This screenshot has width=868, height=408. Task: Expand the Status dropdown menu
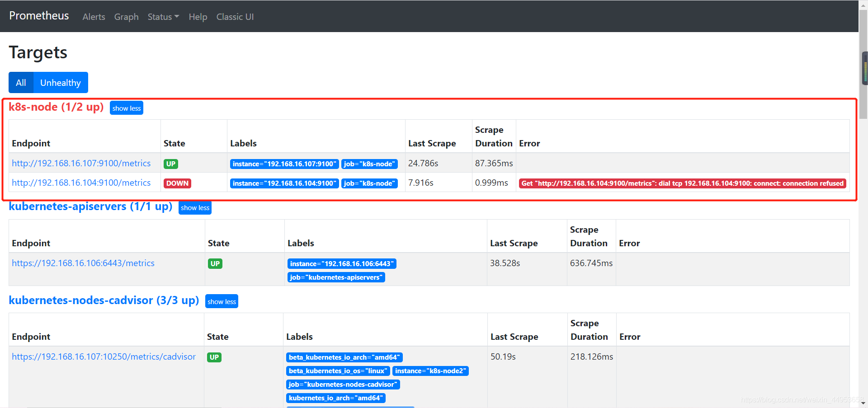tap(163, 17)
